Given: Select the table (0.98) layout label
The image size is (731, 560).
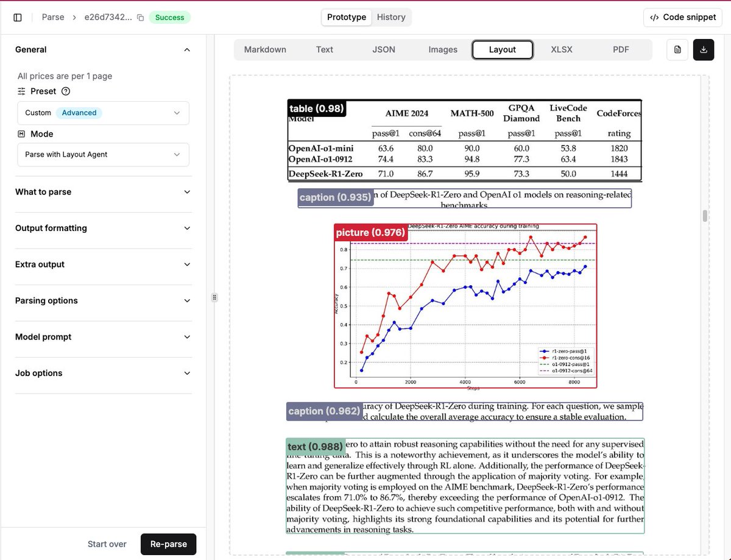Looking at the screenshot, I should point(317,108).
